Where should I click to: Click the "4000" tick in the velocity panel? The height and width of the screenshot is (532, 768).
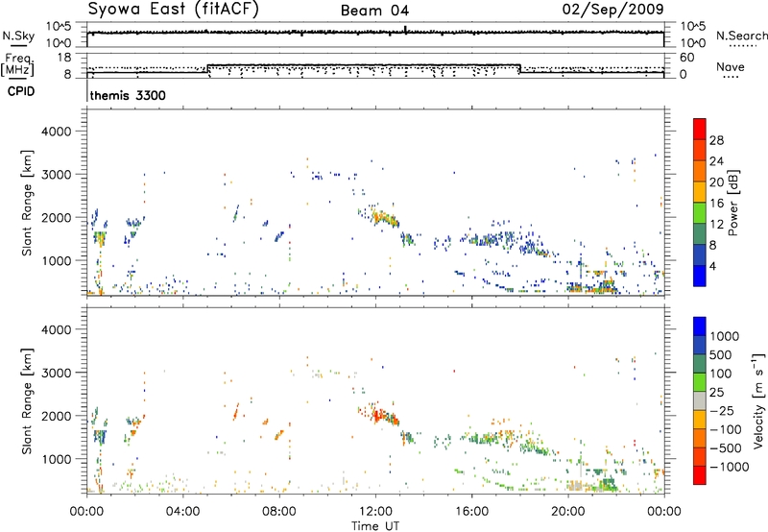57,329
